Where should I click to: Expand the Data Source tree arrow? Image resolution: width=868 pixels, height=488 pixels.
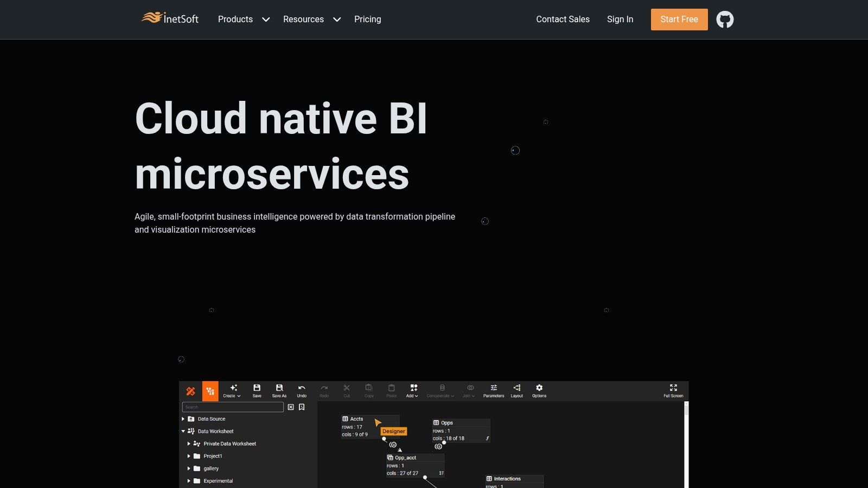(x=183, y=419)
